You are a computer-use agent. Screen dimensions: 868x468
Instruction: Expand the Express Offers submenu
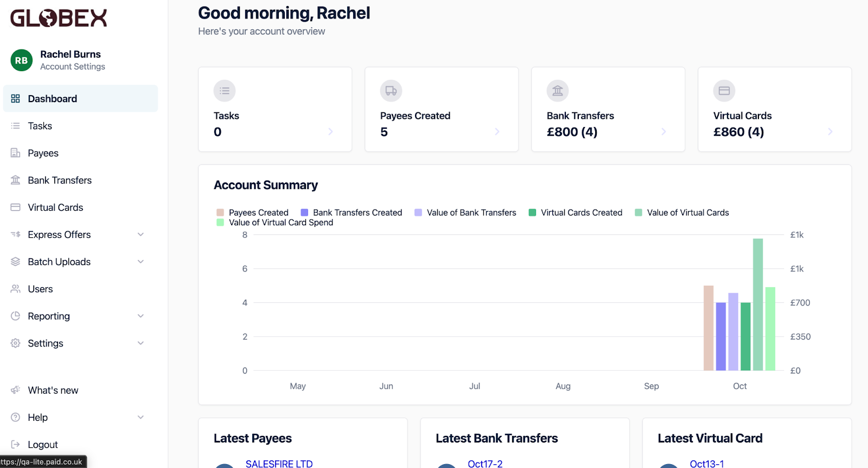pyautogui.click(x=141, y=235)
